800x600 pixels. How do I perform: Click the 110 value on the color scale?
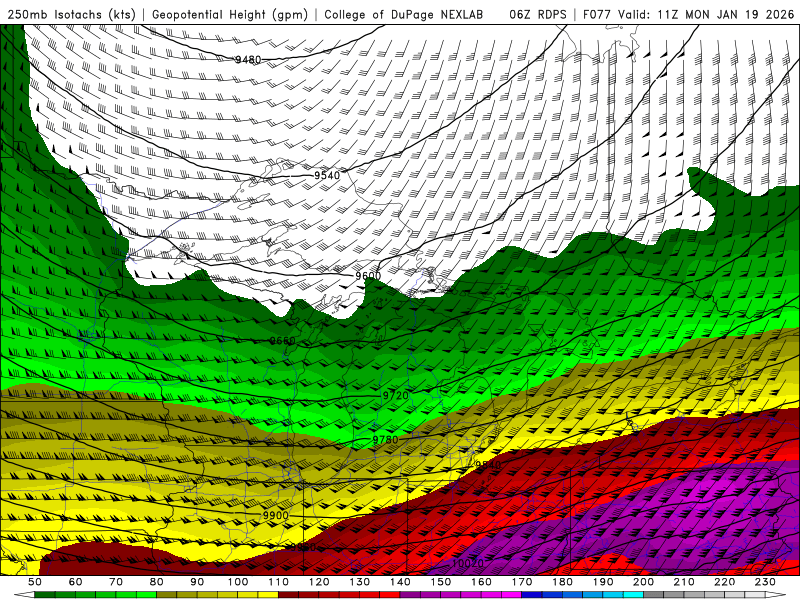pyautogui.click(x=278, y=582)
